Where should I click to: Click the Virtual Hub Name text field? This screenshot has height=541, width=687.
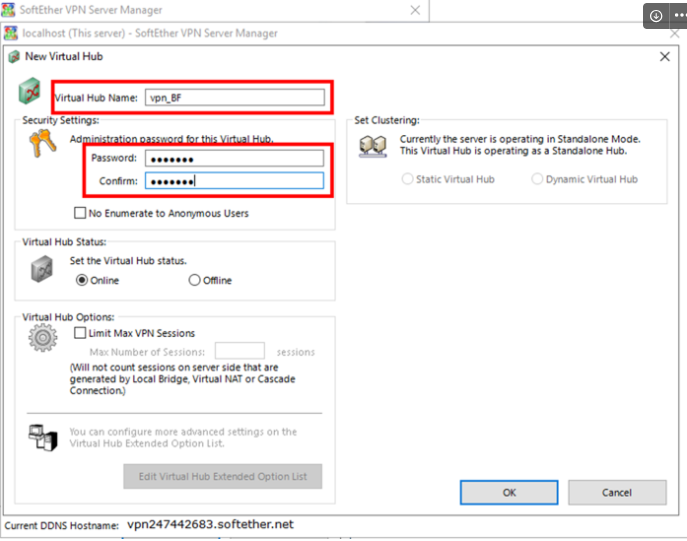234,97
